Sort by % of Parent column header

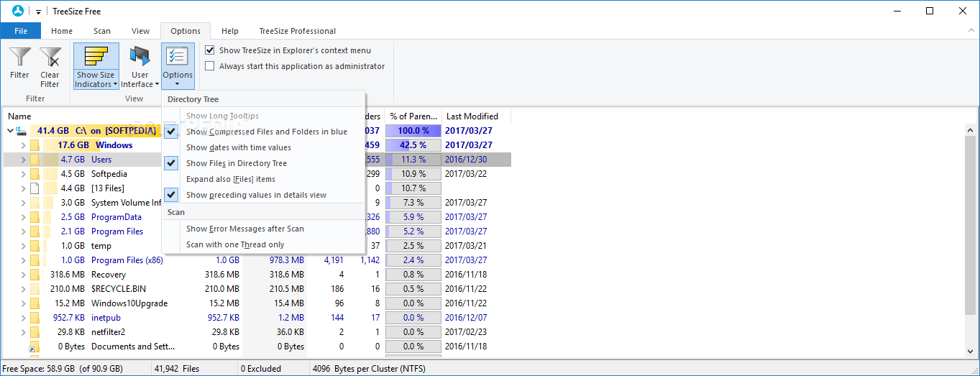coord(413,116)
